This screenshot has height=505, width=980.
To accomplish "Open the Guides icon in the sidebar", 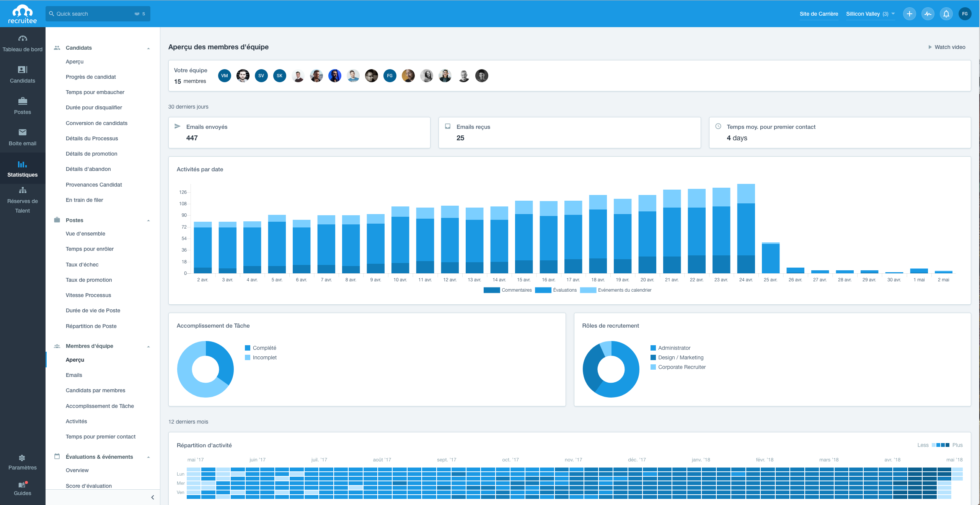I will 22,485.
